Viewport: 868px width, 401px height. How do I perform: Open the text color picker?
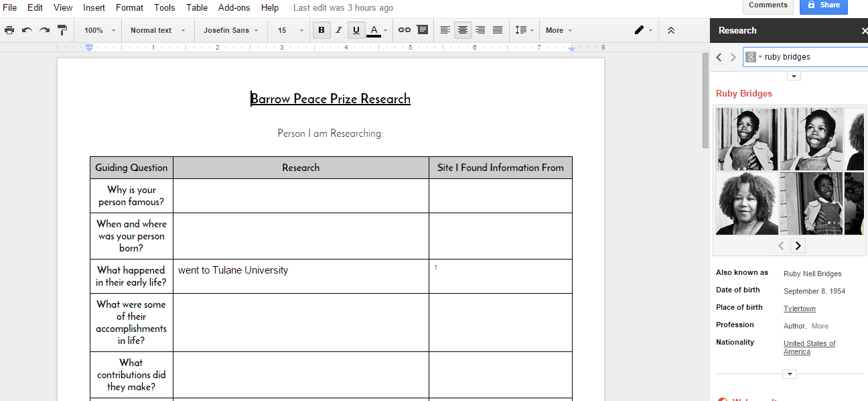click(374, 30)
